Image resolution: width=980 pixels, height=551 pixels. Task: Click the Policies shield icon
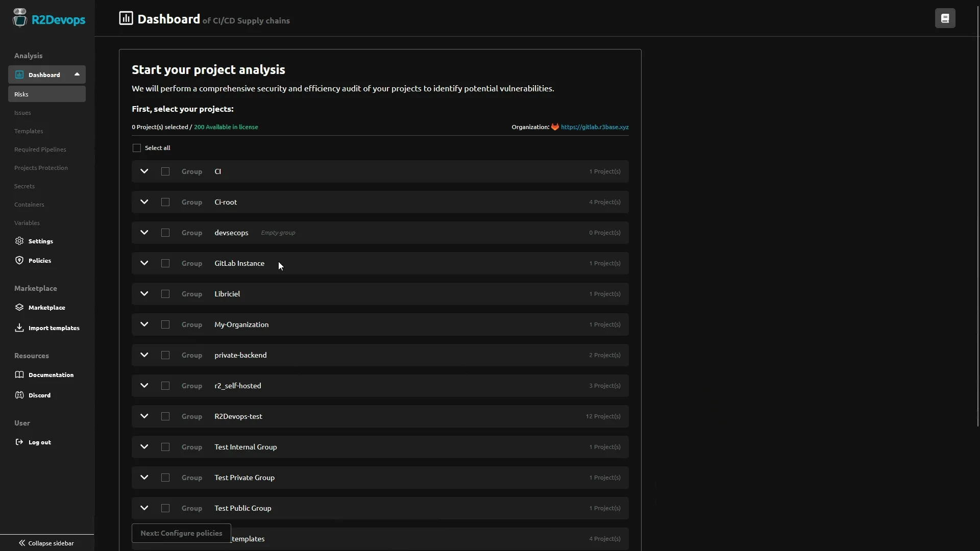click(19, 260)
